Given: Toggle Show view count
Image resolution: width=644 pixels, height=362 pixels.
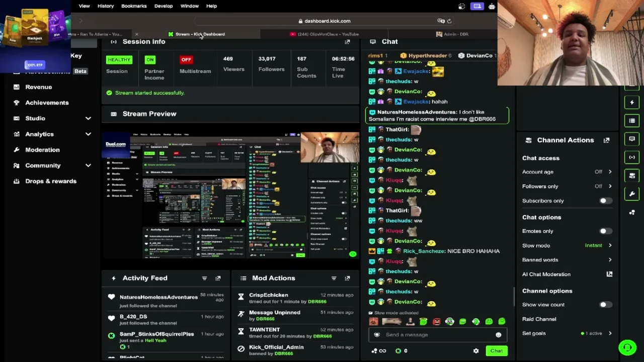Looking at the screenshot, I should 605,305.
